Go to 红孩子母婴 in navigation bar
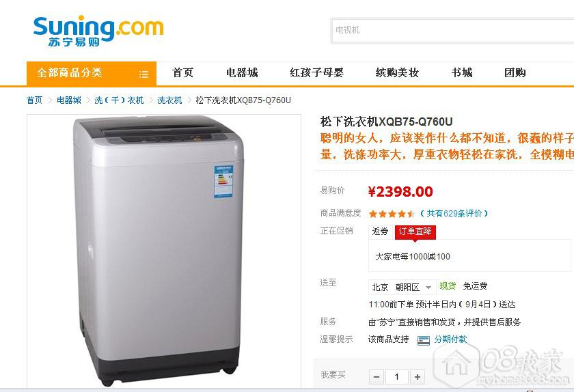This screenshot has height=392, width=574. coord(316,73)
